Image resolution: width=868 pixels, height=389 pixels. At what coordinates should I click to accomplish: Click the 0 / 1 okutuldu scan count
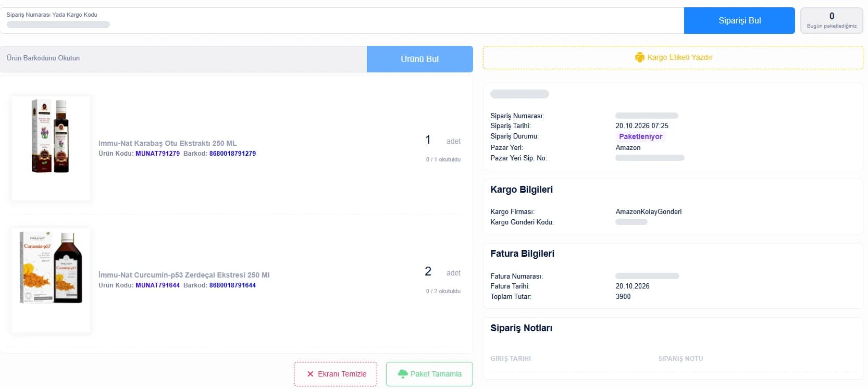coord(443,159)
